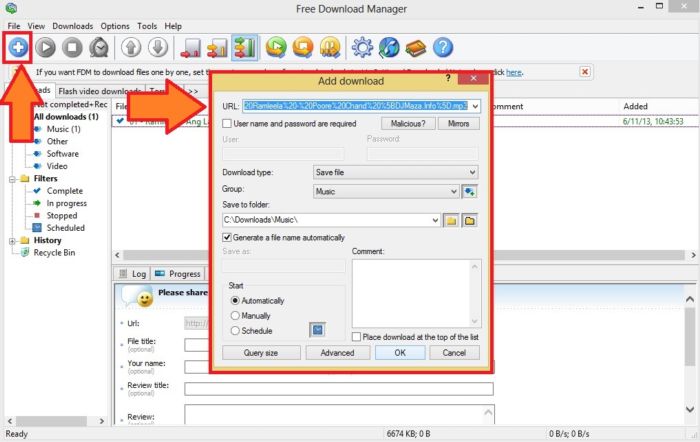Screen dimensions: 700x442
Task: Click the blue question mark help icon
Action: [443, 47]
